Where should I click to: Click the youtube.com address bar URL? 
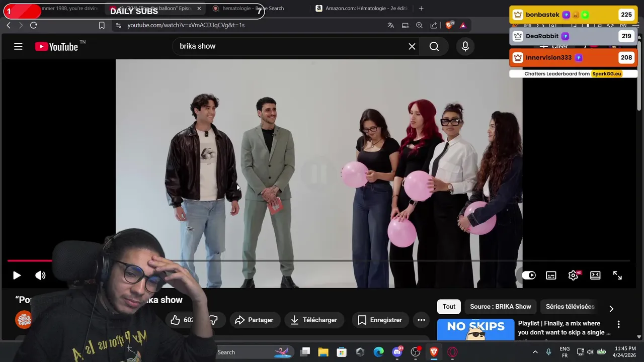(186, 25)
